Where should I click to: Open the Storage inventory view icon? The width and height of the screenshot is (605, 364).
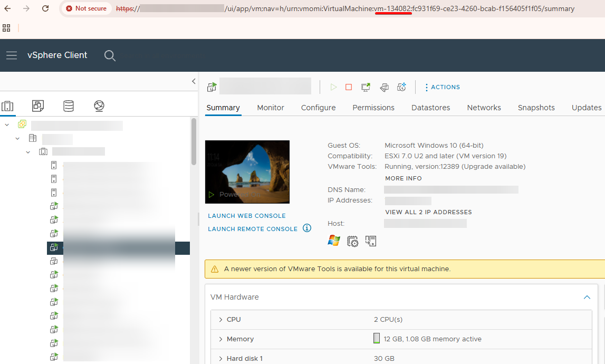69,106
